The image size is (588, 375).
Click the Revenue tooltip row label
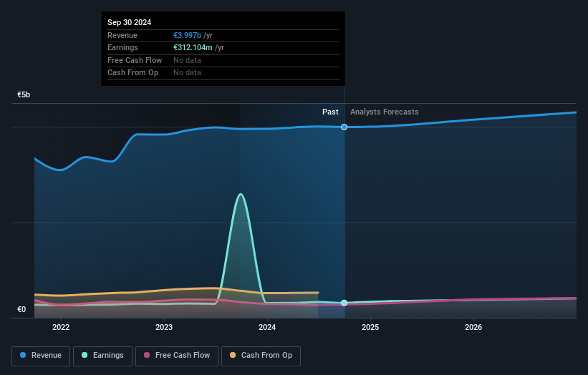pos(122,35)
